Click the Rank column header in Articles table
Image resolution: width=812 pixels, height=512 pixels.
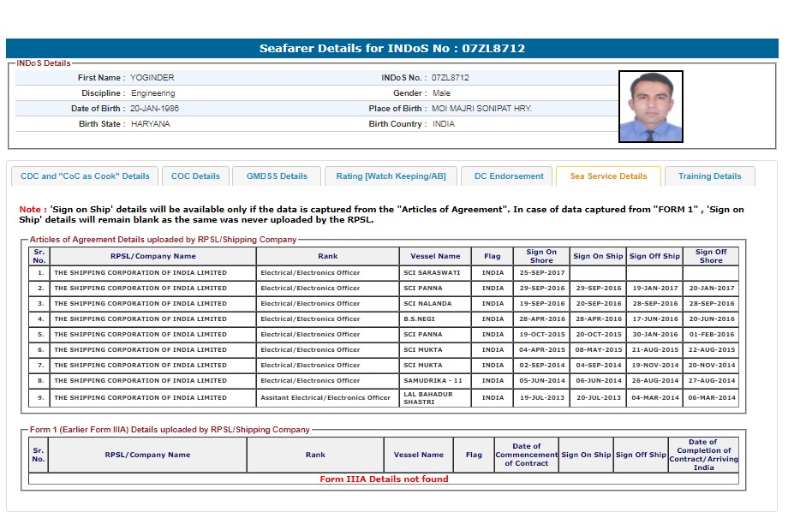click(327, 256)
